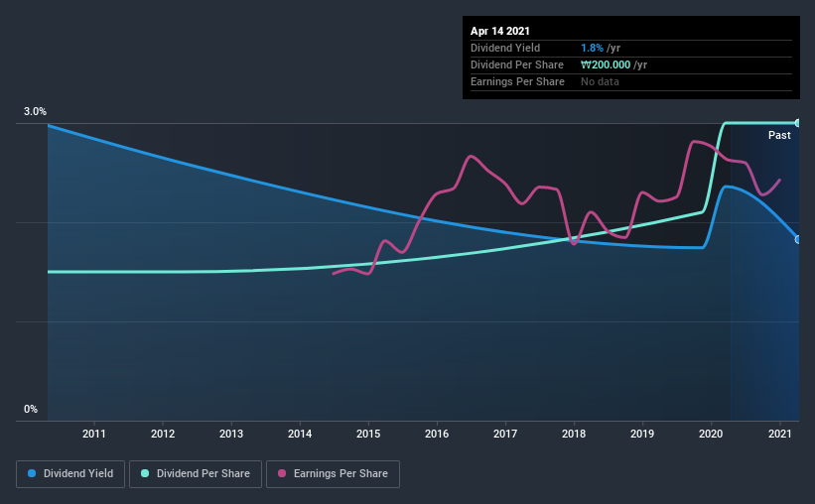This screenshot has width=815, height=504.
Task: Click the ₩200.000 Dividend Per Share value
Action: (x=606, y=64)
